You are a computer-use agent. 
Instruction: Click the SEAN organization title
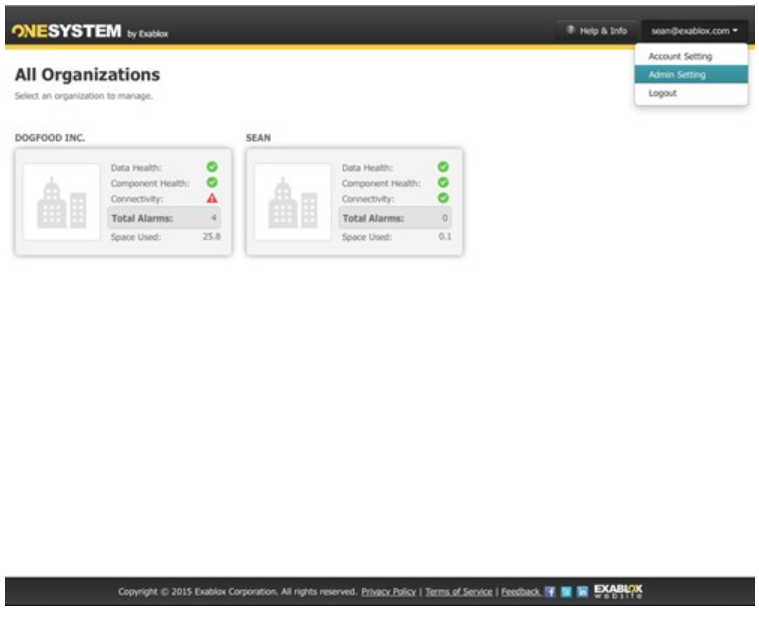[x=258, y=138]
